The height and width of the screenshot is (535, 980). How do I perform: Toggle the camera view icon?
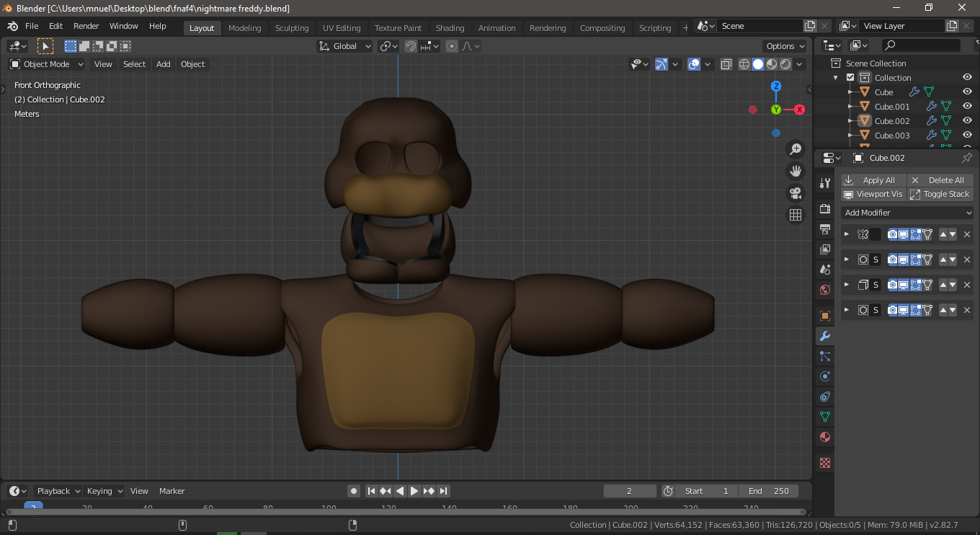(796, 193)
